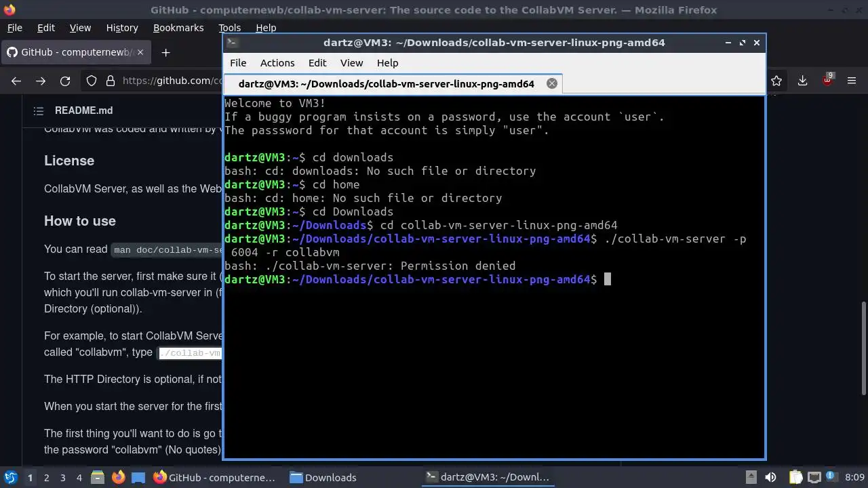The width and height of the screenshot is (868, 488).
Task: Bookmark this page with star icon
Action: click(776, 81)
